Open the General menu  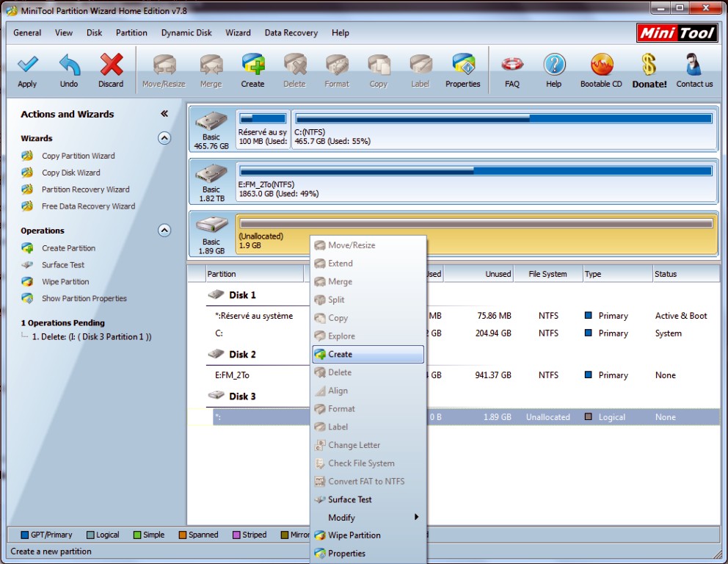27,32
